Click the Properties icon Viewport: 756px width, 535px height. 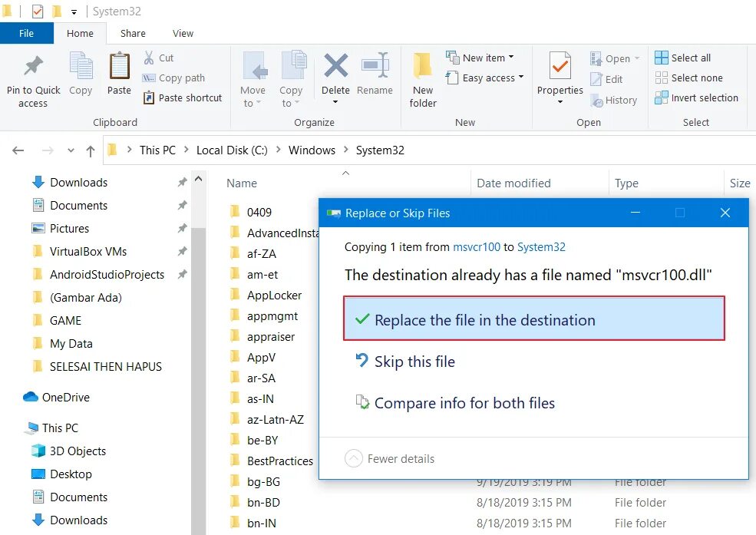coord(560,65)
